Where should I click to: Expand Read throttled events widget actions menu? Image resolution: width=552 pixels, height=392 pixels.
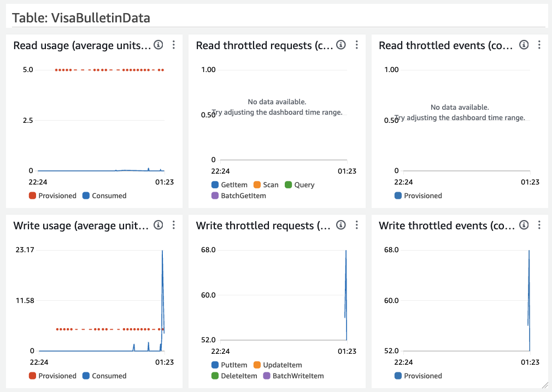pyautogui.click(x=539, y=45)
